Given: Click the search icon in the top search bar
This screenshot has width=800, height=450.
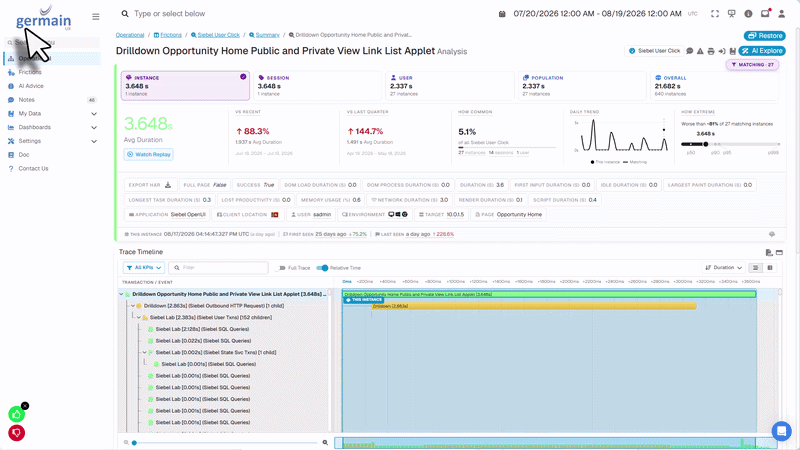Looking at the screenshot, I should point(124,14).
